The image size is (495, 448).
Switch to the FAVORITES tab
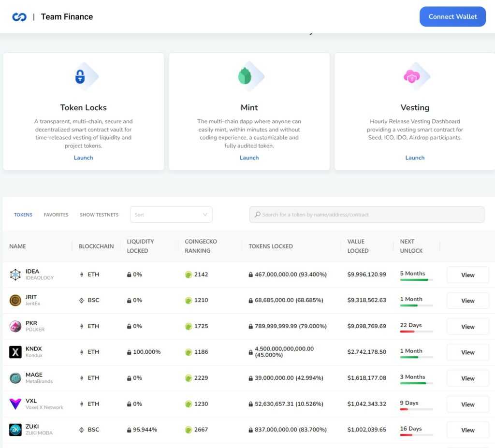point(56,215)
